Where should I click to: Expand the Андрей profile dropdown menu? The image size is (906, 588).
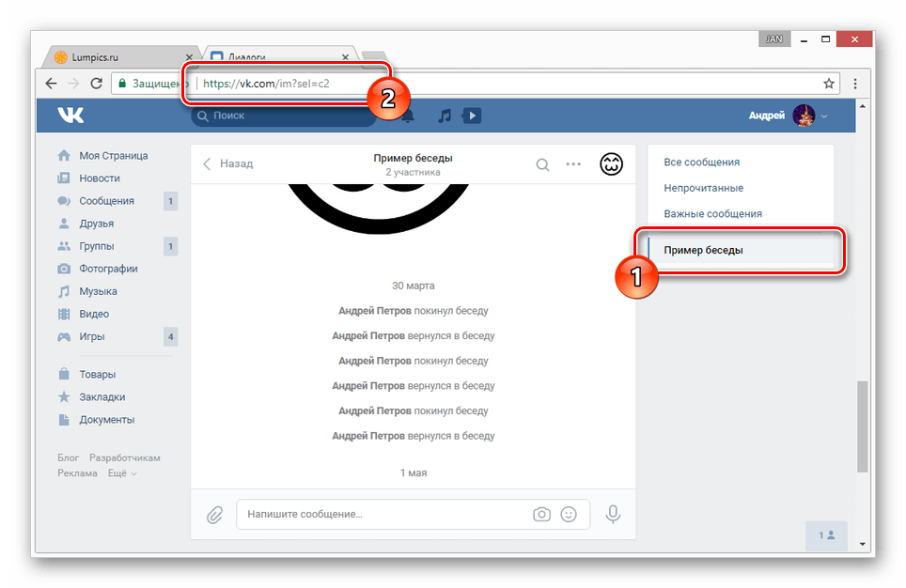tap(824, 116)
